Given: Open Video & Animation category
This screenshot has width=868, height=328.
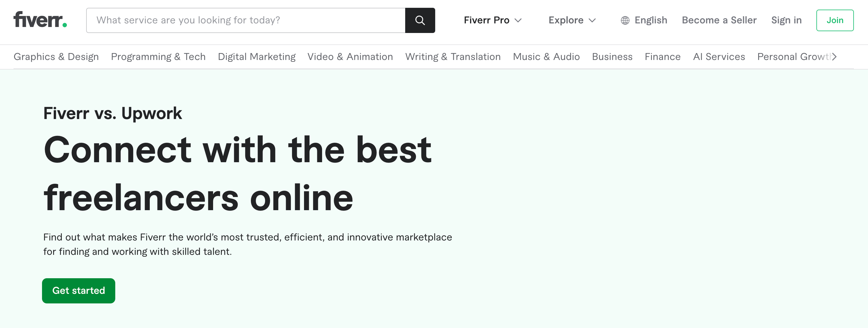Looking at the screenshot, I should point(350,57).
